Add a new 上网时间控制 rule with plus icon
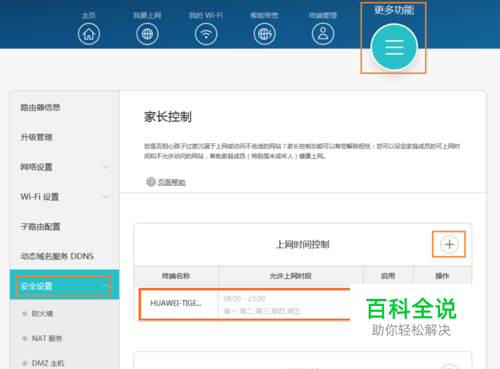The width and height of the screenshot is (500, 369). tap(449, 244)
